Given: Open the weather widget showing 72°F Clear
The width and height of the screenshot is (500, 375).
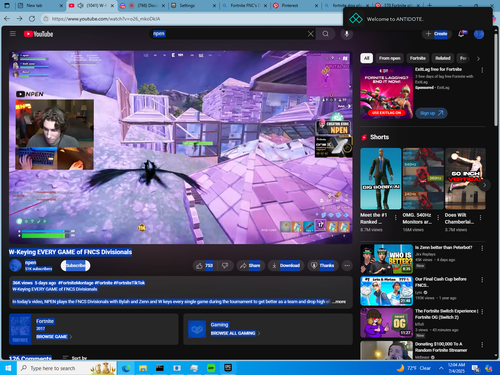Looking at the screenshot, I should [x=414, y=368].
